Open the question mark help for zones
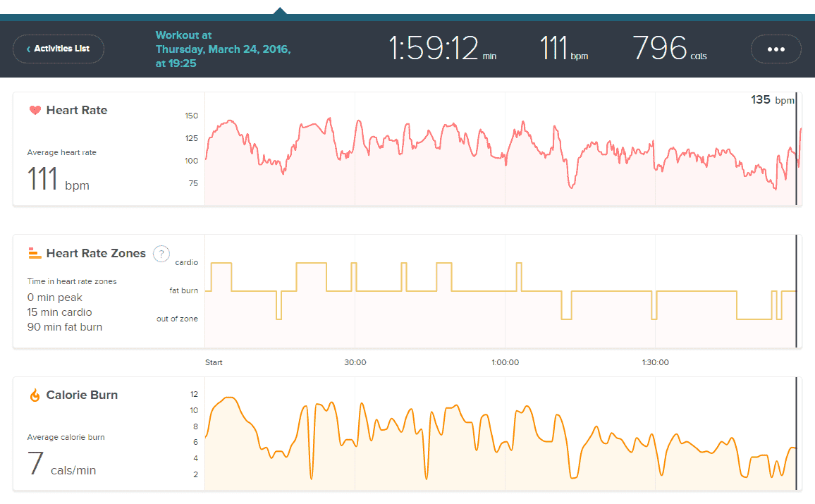Image resolution: width=815 pixels, height=504 pixels. pyautogui.click(x=161, y=254)
